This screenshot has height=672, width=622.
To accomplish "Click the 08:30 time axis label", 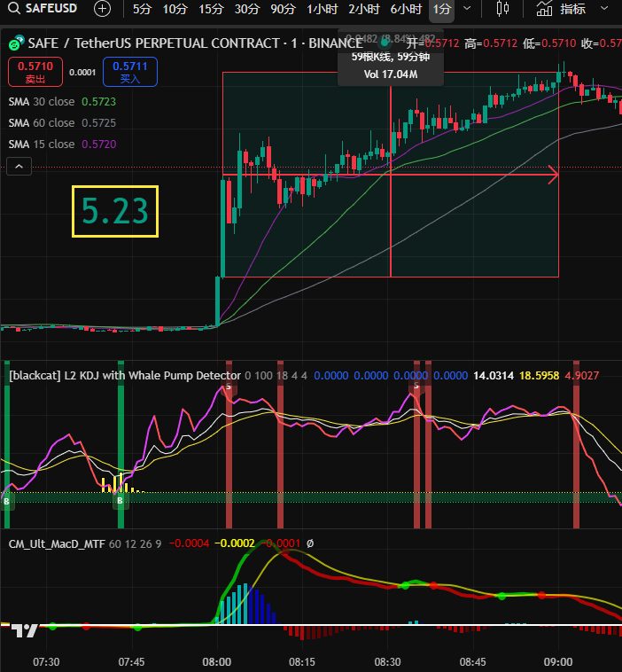I will tap(387, 662).
